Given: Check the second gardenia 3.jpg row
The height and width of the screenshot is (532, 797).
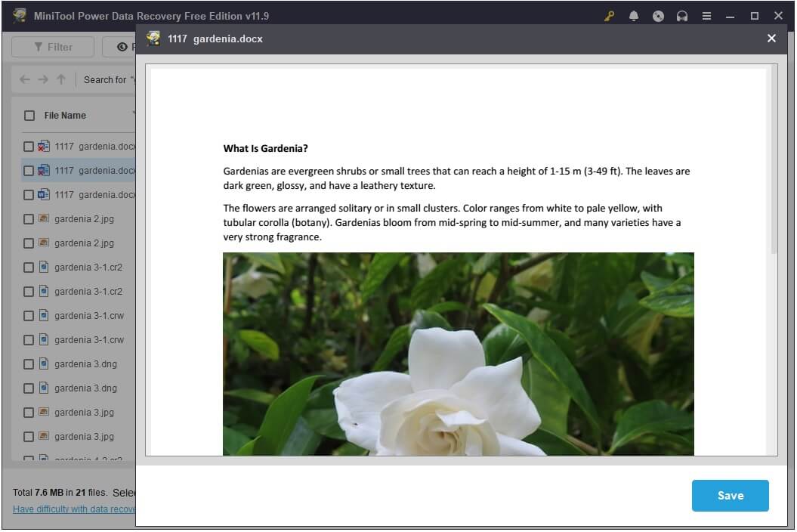Looking at the screenshot, I should (29, 437).
